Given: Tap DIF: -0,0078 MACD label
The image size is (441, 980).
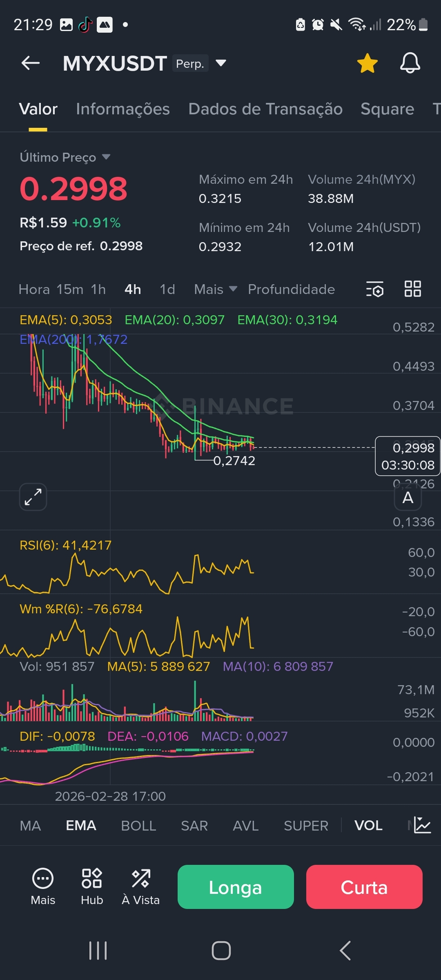Looking at the screenshot, I should coord(57,736).
